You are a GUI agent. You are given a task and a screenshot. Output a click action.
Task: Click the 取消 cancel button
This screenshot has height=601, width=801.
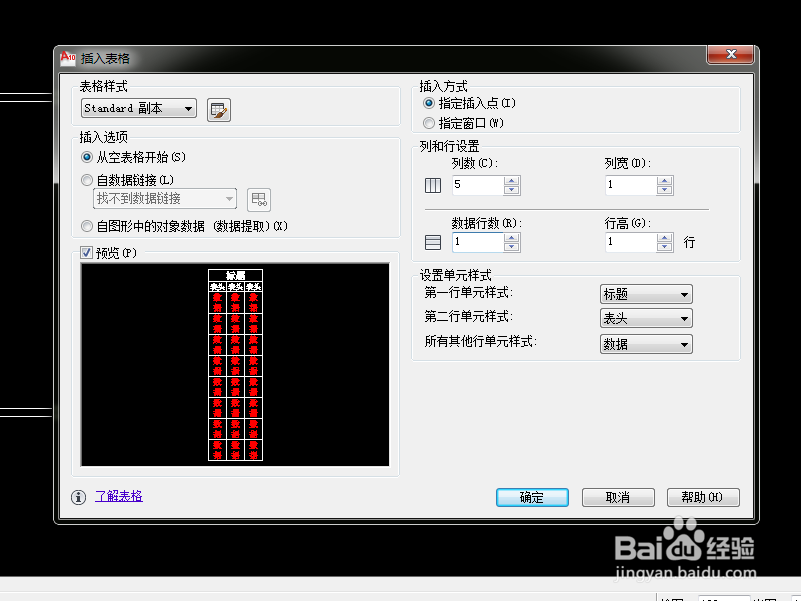point(618,497)
